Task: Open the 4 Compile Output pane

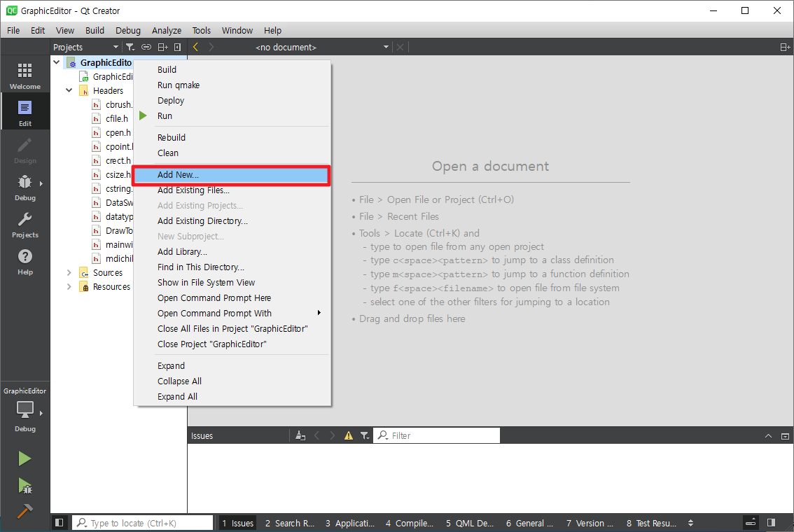Action: (410, 523)
